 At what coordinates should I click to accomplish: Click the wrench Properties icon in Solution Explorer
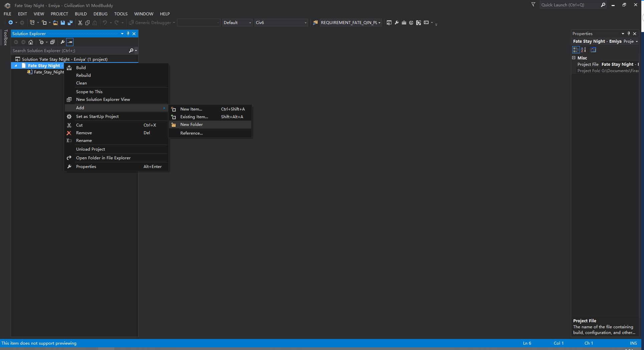62,42
